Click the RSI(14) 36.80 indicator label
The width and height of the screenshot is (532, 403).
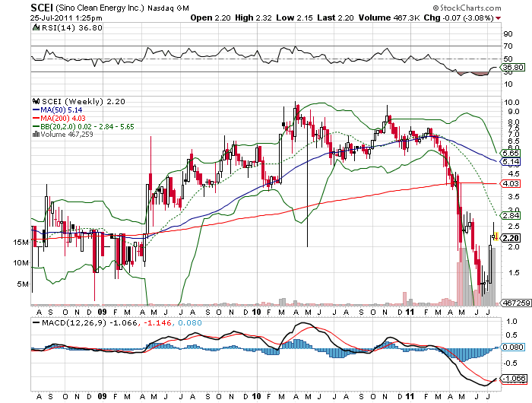pyautogui.click(x=71, y=28)
